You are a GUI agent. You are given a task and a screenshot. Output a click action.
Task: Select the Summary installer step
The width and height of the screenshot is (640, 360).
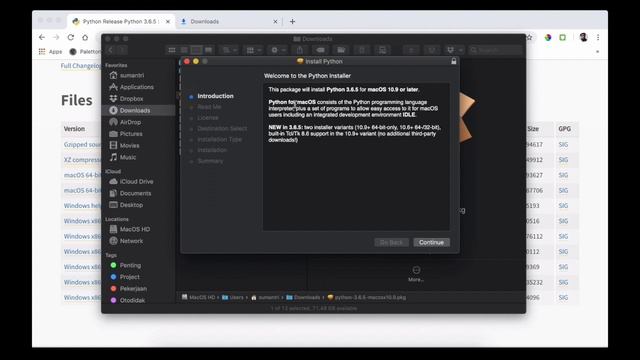pyautogui.click(x=210, y=161)
